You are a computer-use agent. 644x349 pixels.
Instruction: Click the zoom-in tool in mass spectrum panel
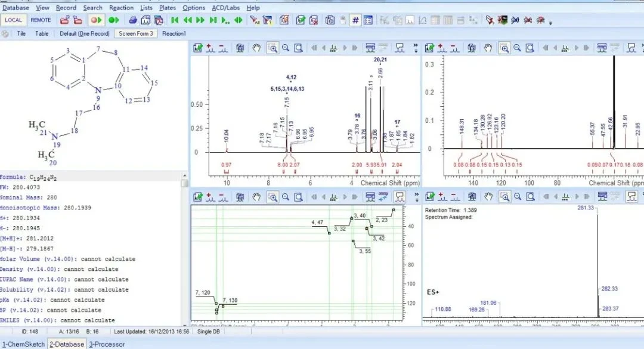click(504, 197)
